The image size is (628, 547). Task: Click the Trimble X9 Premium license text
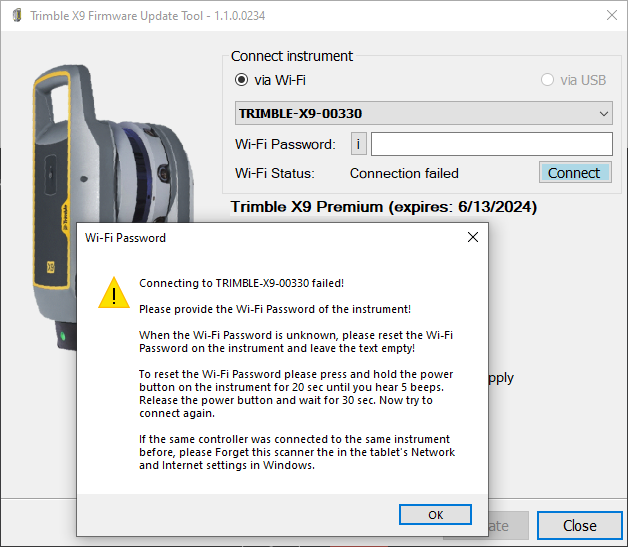point(383,207)
